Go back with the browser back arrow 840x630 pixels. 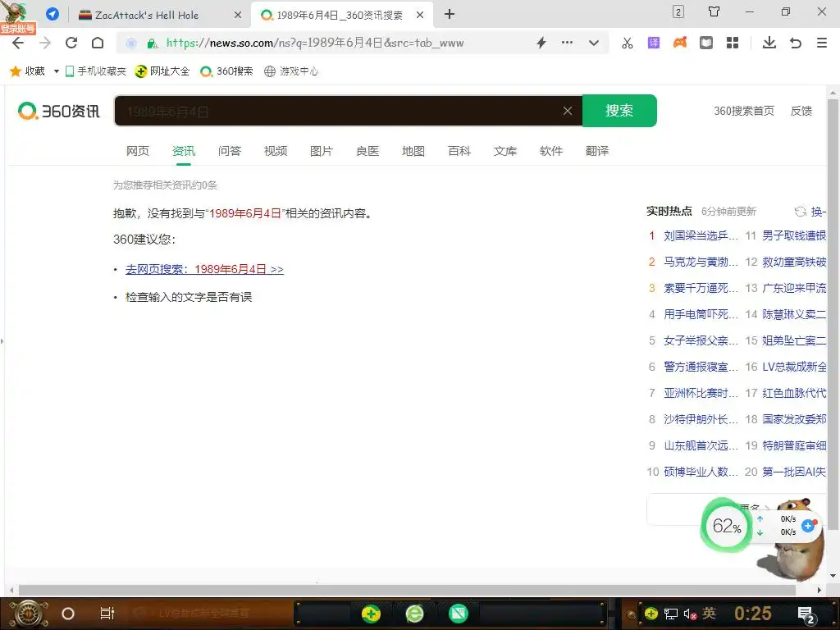tap(18, 43)
